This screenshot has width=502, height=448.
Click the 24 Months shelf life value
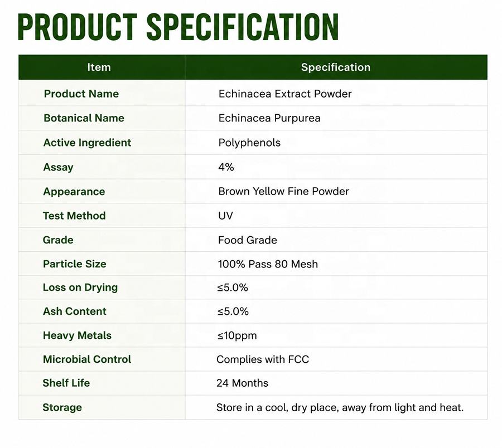click(242, 383)
